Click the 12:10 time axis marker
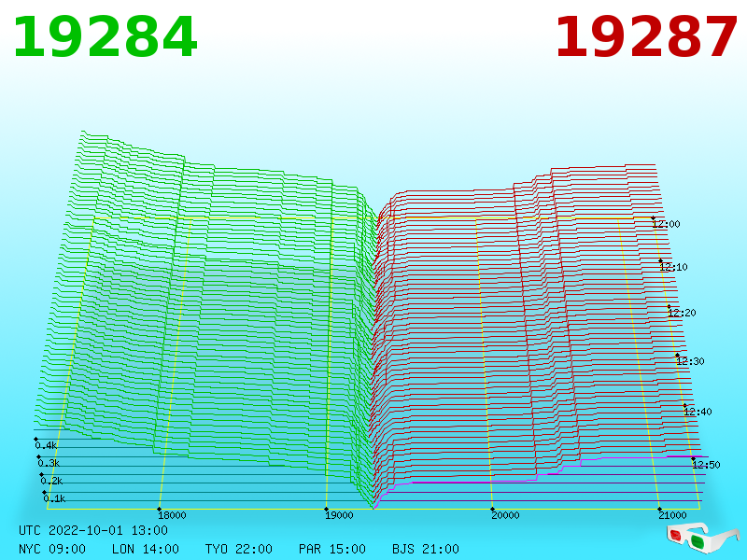 pyautogui.click(x=673, y=267)
